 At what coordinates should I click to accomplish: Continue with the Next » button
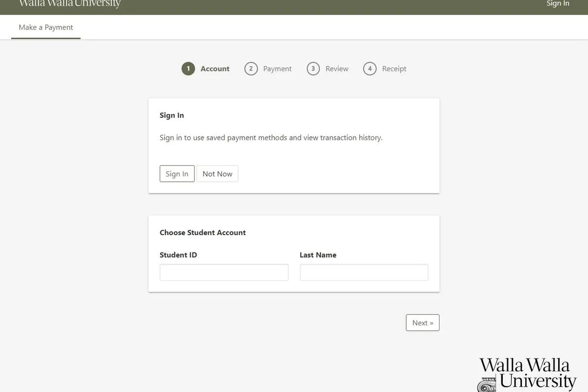coord(423,323)
